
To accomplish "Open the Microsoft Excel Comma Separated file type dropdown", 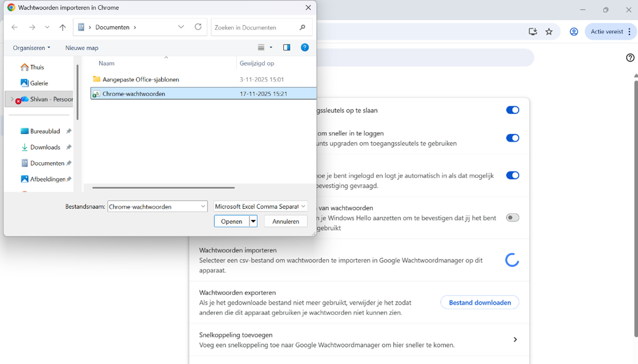I will click(x=260, y=206).
